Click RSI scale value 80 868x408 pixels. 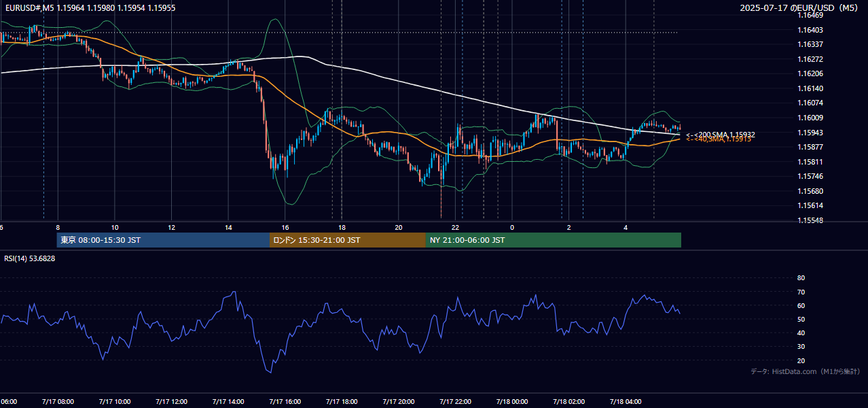(x=801, y=278)
